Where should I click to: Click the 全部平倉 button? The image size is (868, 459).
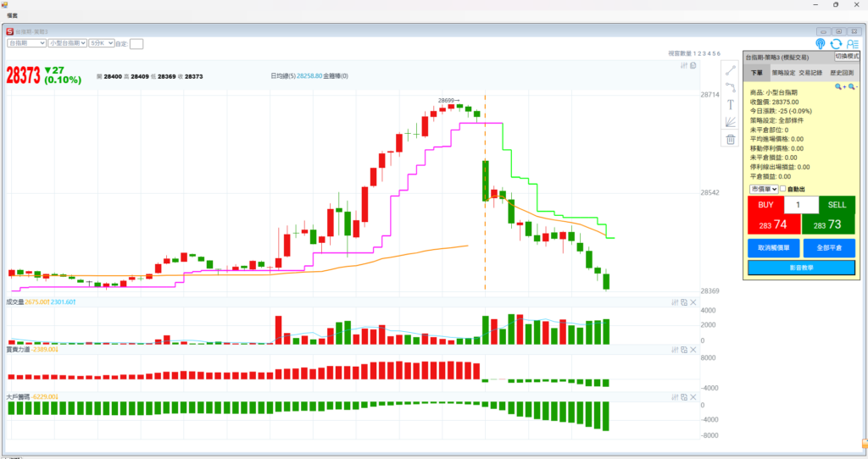pyautogui.click(x=828, y=249)
